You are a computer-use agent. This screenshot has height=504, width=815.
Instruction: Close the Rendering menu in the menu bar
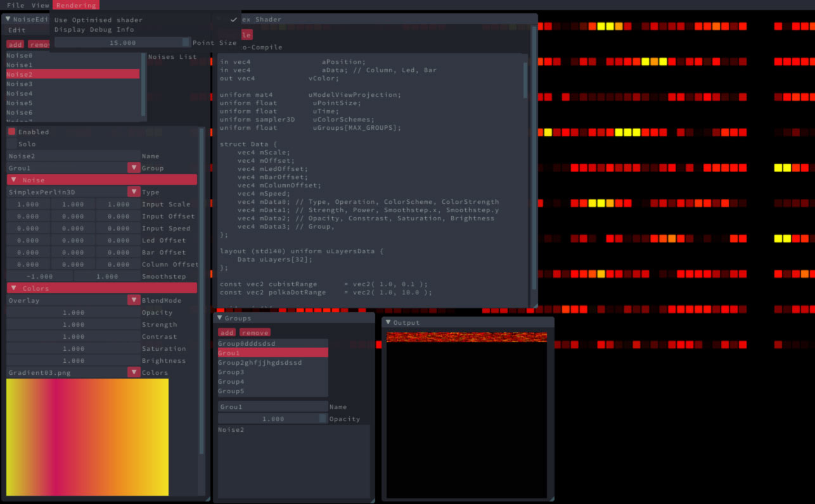(x=76, y=5)
